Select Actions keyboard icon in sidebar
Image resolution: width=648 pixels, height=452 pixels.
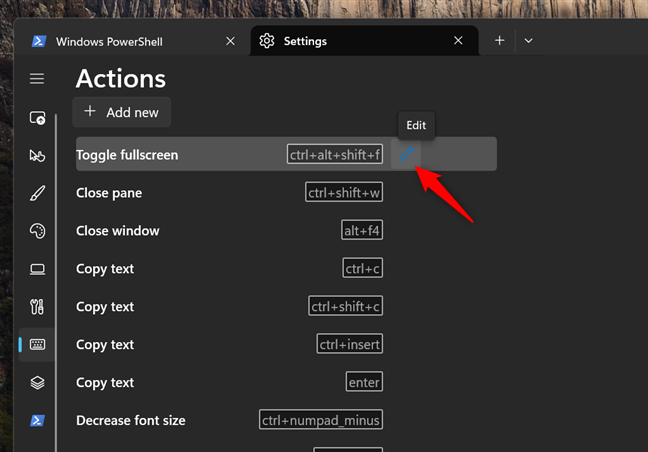[x=37, y=344]
